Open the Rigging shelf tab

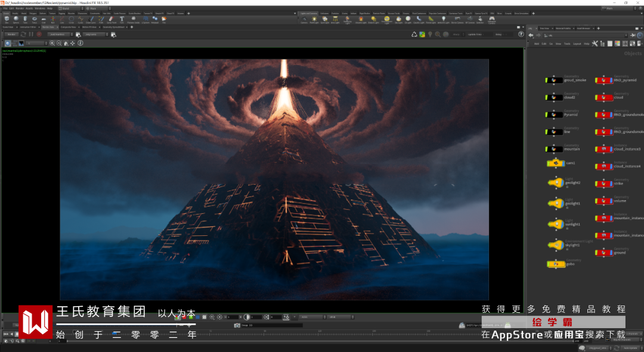tap(61, 14)
